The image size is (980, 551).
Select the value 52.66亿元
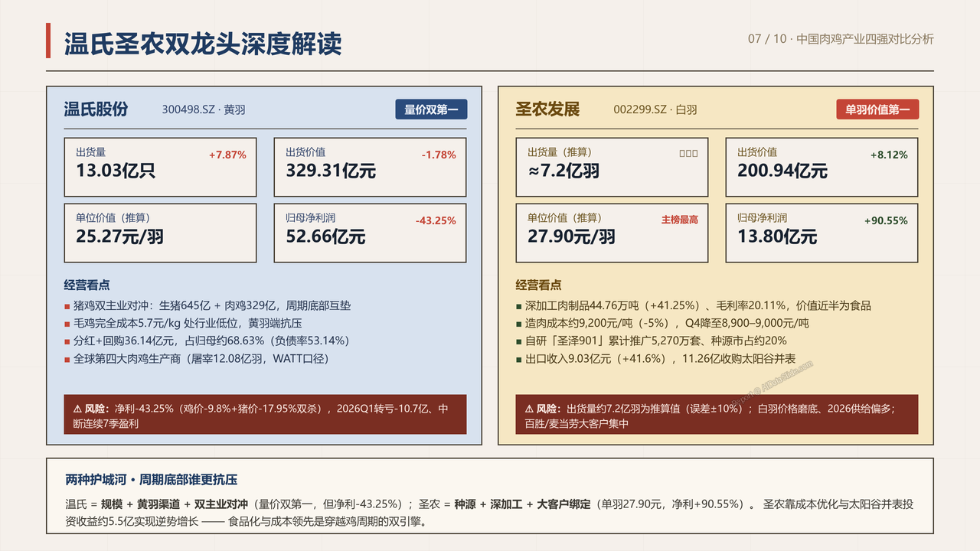(x=325, y=236)
